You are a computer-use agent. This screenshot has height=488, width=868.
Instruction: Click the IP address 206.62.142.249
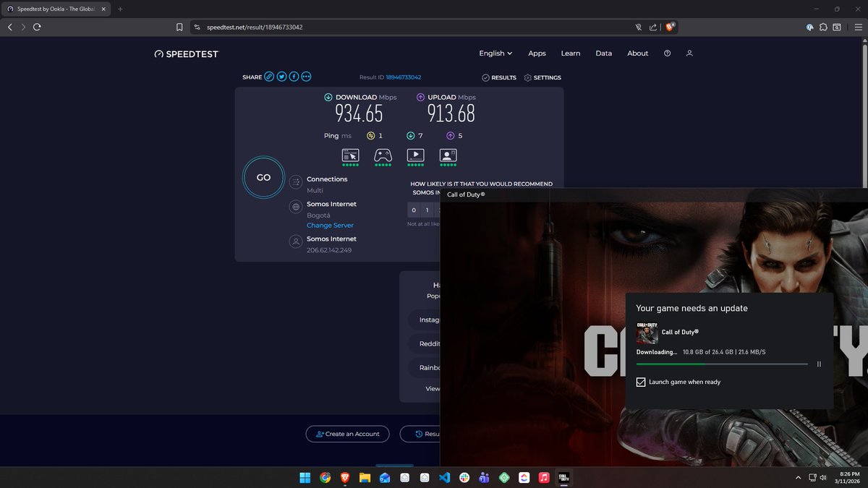click(x=329, y=250)
